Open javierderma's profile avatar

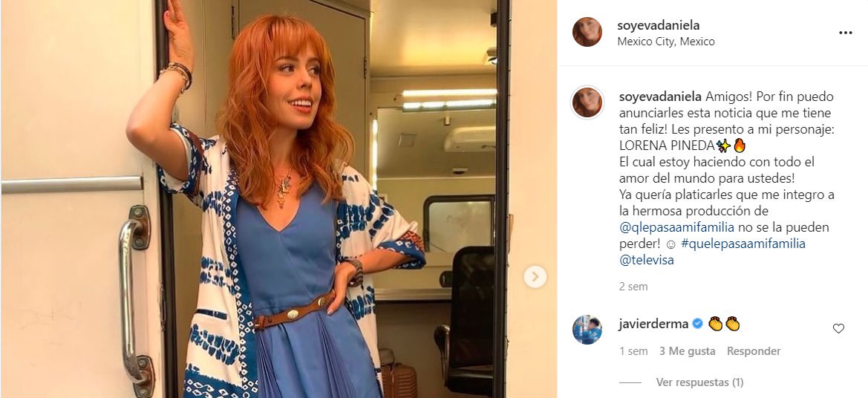(587, 330)
